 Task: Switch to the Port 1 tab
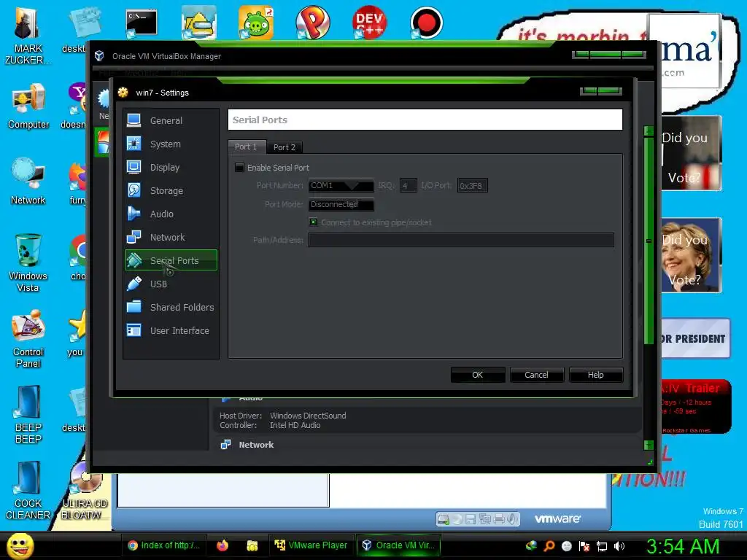(x=246, y=147)
